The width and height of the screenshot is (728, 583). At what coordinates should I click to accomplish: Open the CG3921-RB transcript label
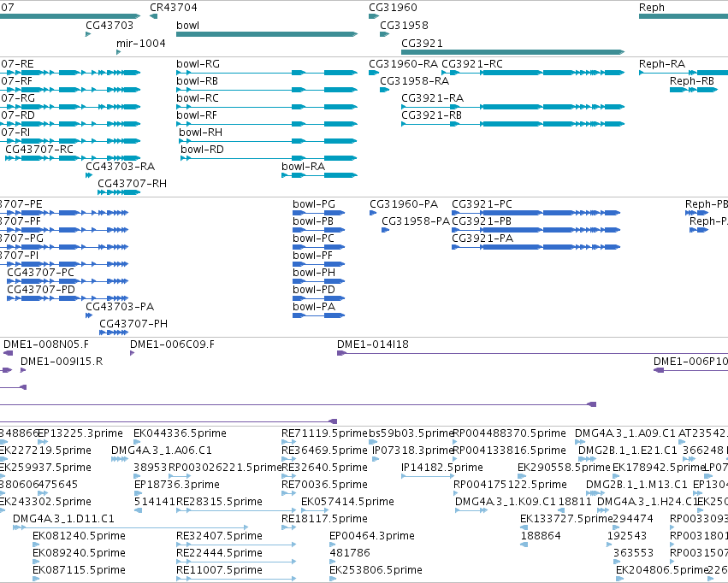point(431,115)
